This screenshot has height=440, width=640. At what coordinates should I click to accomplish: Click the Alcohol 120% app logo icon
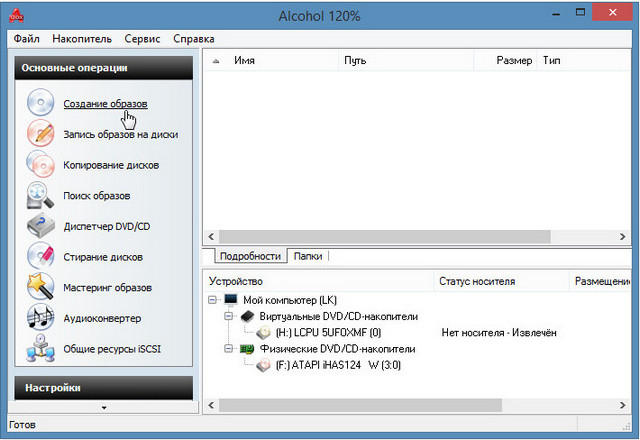tap(17, 16)
